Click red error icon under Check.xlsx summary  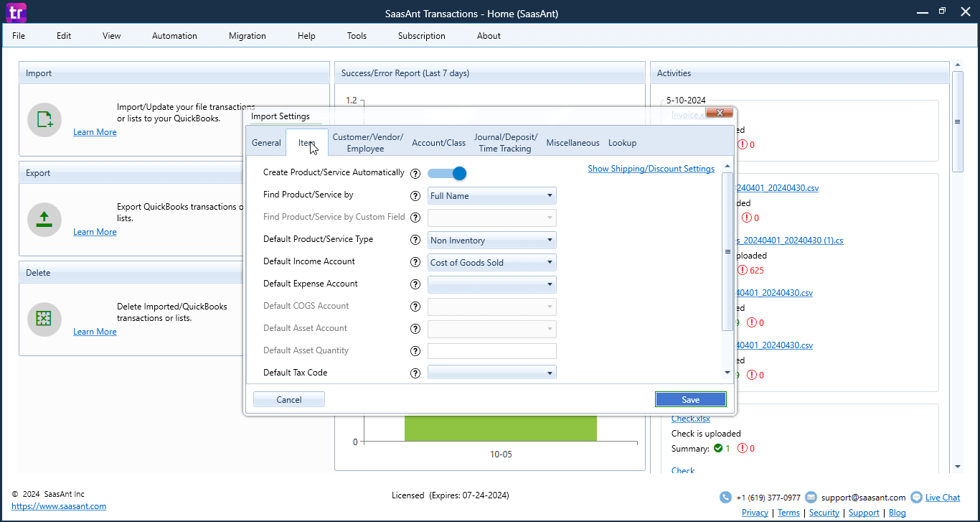[743, 449]
